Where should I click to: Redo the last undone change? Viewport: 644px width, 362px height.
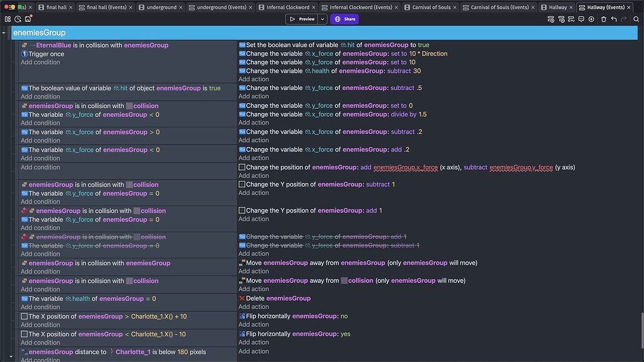coord(624,19)
